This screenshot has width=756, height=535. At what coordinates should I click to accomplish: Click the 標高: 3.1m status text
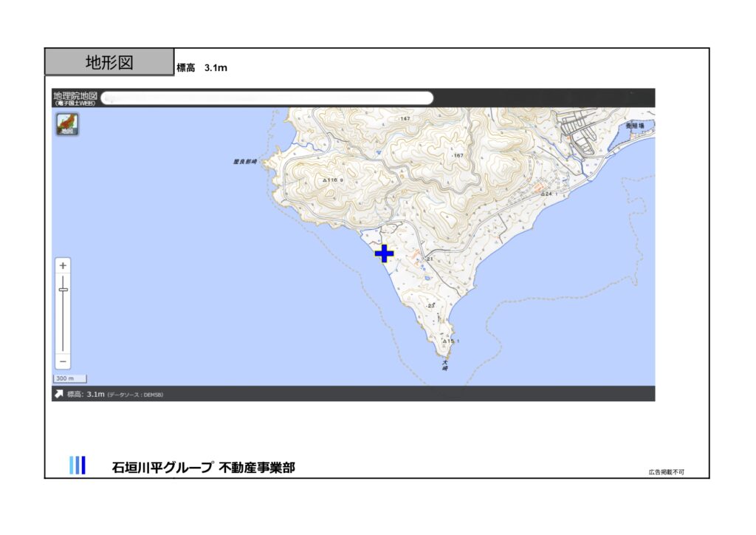click(x=86, y=394)
